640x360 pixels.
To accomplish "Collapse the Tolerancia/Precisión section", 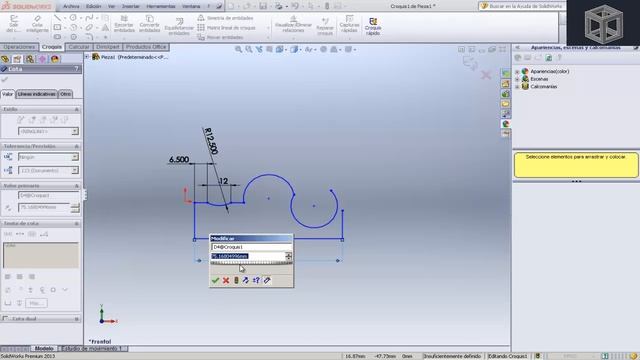I will [x=76, y=146].
